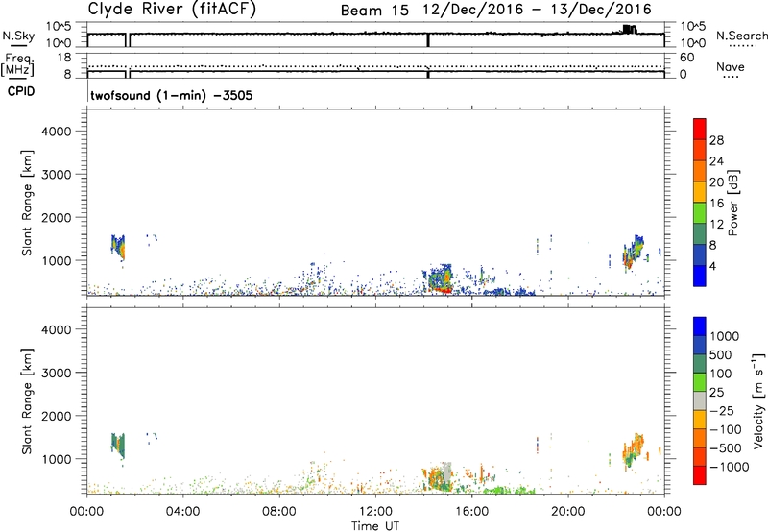
Task: Click the '1000' positive value on Velocity colorbar
Action: tap(725, 336)
